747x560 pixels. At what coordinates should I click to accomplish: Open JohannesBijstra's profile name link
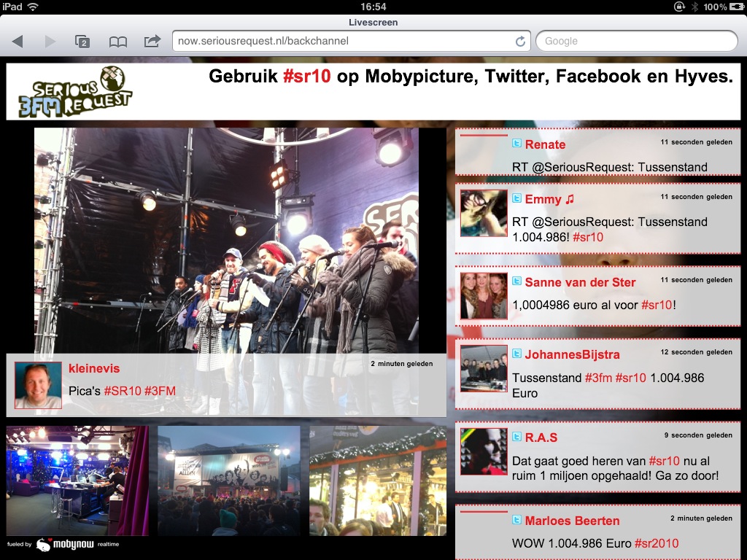coord(573,355)
